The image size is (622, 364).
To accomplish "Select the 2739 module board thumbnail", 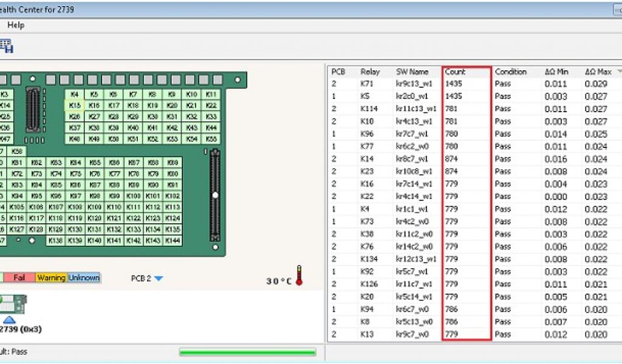I will click(x=13, y=303).
